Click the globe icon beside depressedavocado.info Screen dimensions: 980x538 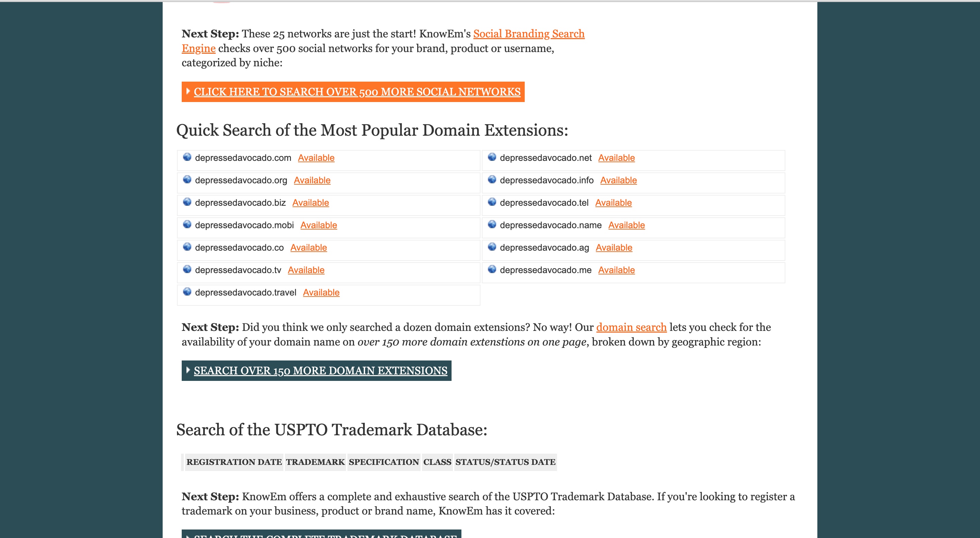(x=492, y=180)
